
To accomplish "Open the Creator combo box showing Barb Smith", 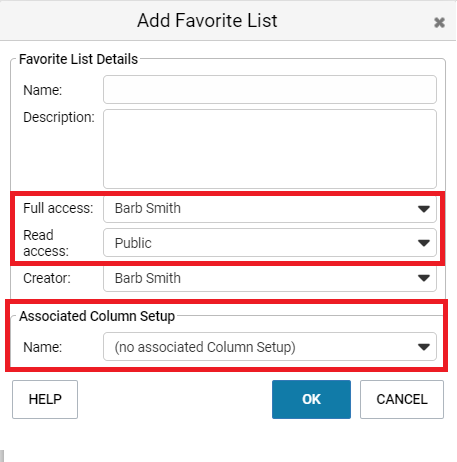I will tap(270, 278).
